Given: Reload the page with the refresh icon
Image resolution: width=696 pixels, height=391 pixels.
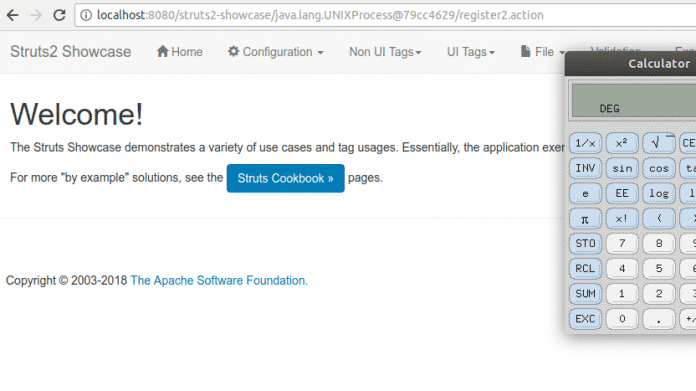Looking at the screenshot, I should [59, 15].
